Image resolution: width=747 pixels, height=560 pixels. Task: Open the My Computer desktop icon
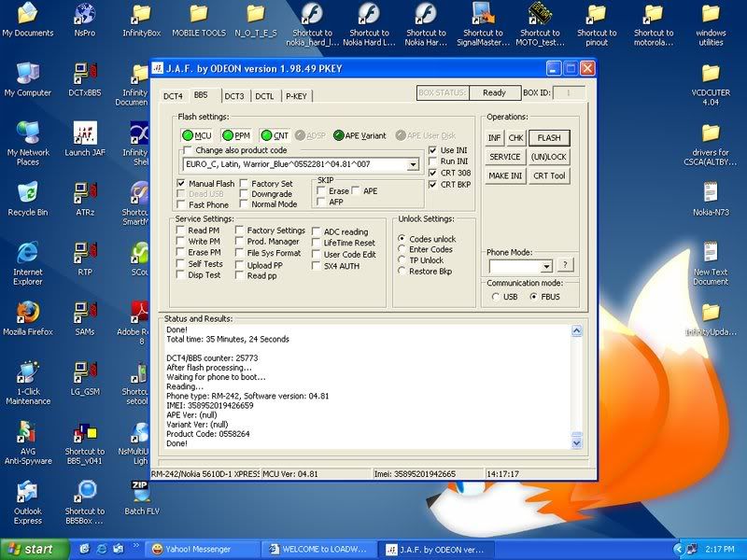point(28,79)
